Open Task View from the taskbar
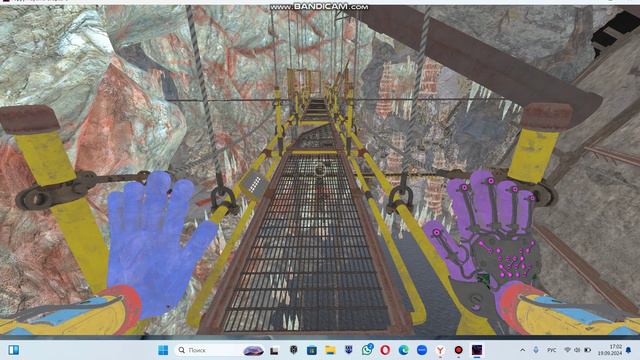Viewport: 640px width, 360px height. tap(274, 350)
